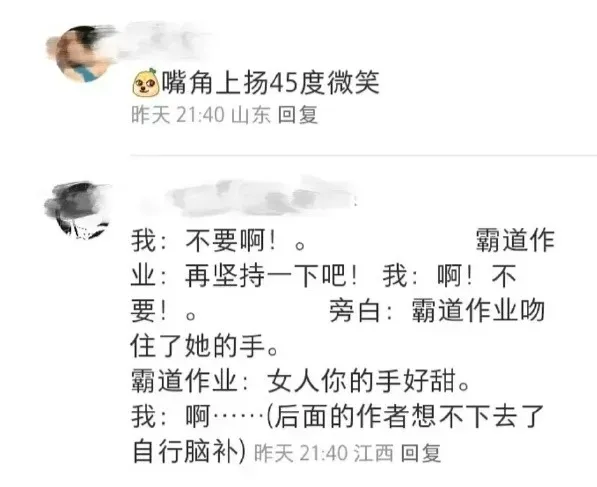
Task: Tap the timestamp 昨天 21:40 of the first comment
Action: click(178, 115)
